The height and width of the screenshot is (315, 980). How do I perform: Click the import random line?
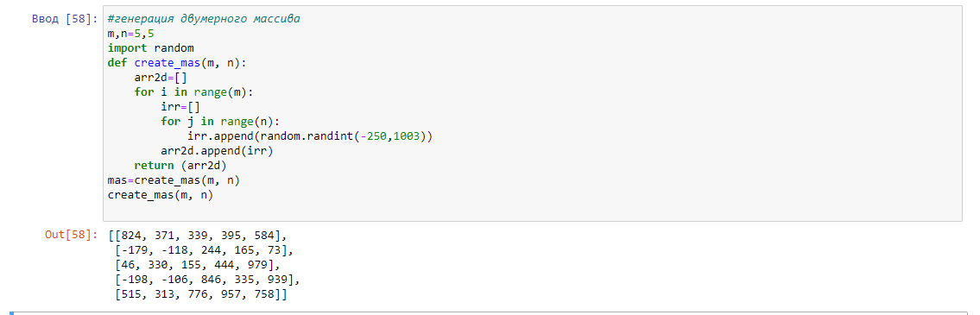150,48
